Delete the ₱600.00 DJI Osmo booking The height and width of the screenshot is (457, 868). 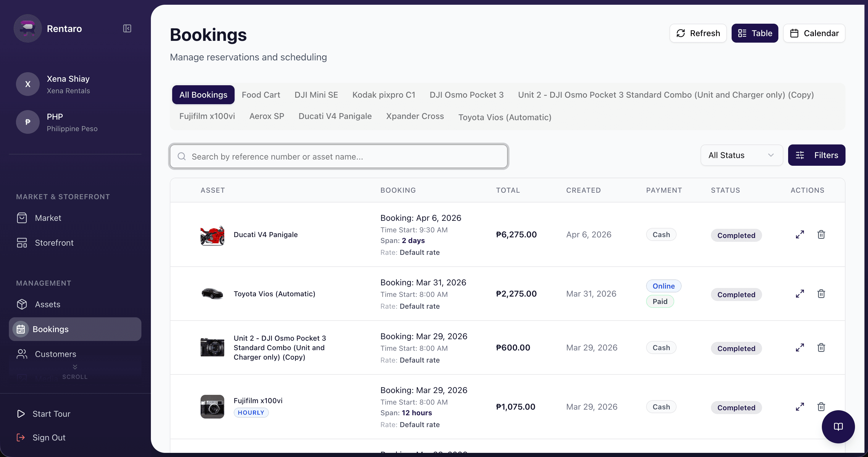(821, 347)
